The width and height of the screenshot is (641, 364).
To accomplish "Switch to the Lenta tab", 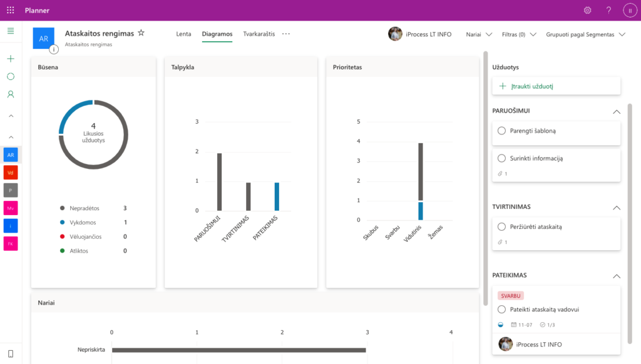I will click(183, 34).
